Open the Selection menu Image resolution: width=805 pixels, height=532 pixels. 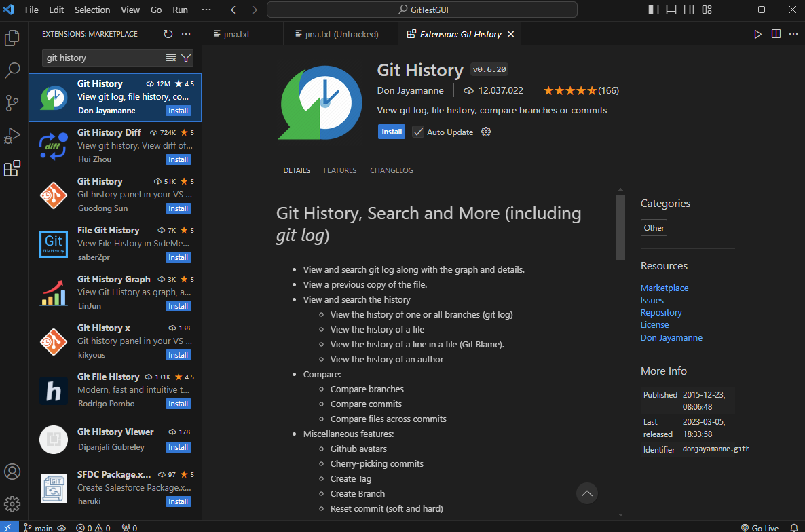(92, 9)
